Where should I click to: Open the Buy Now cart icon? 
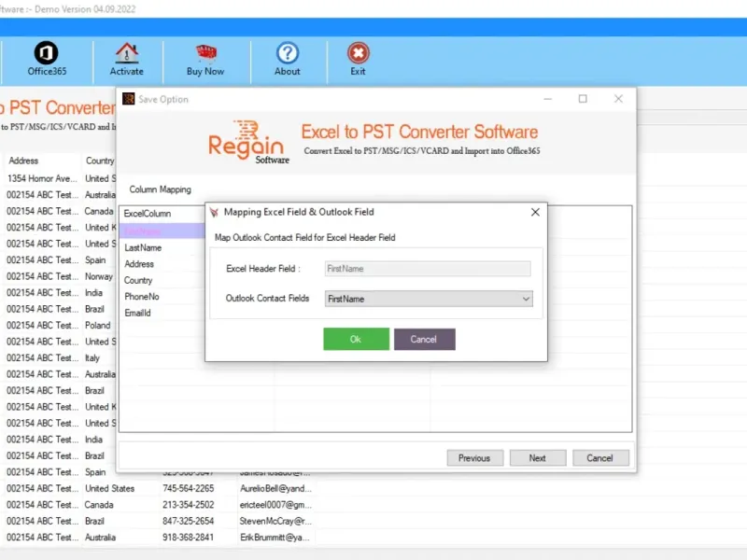click(205, 53)
